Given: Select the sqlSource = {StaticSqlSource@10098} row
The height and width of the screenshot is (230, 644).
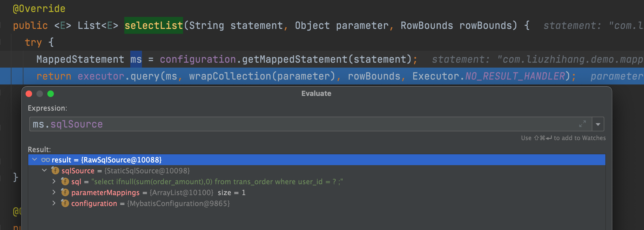Looking at the screenshot, I should 317,171.
